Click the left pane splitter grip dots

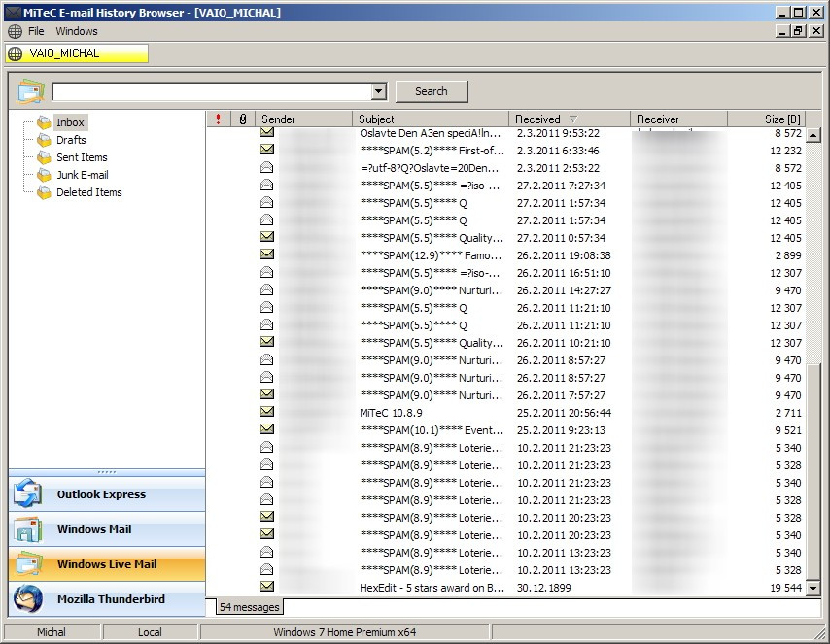tap(107, 471)
